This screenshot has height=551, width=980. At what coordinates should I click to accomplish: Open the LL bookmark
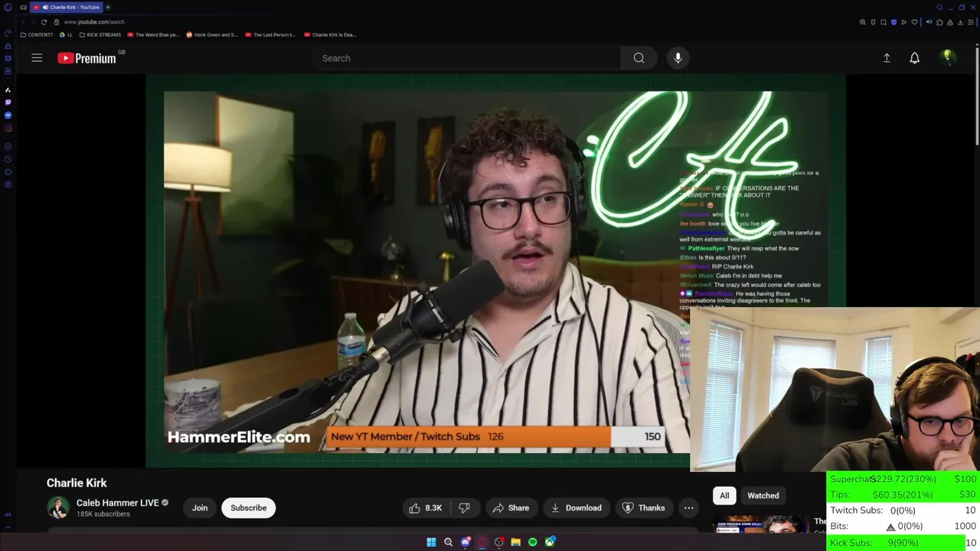point(67,34)
